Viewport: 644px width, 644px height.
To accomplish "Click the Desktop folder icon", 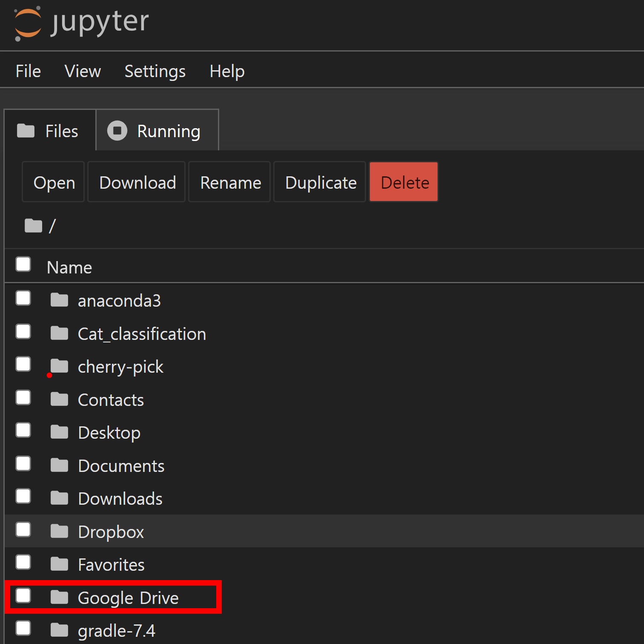I will pyautogui.click(x=59, y=432).
